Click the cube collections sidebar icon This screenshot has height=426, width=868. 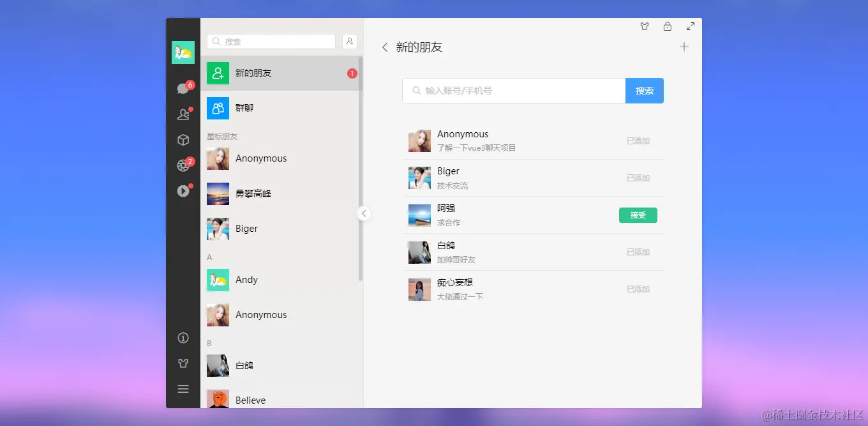click(183, 139)
